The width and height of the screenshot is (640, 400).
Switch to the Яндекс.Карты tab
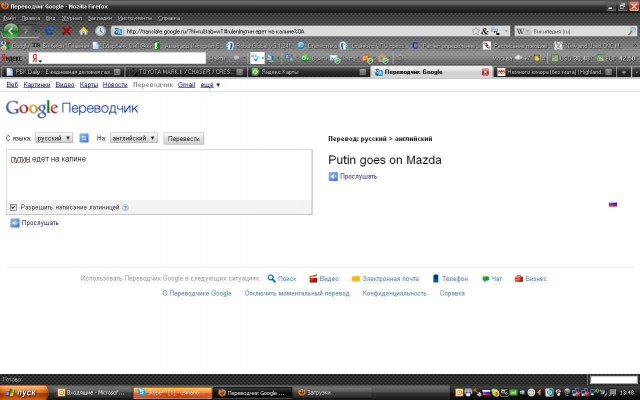click(309, 72)
